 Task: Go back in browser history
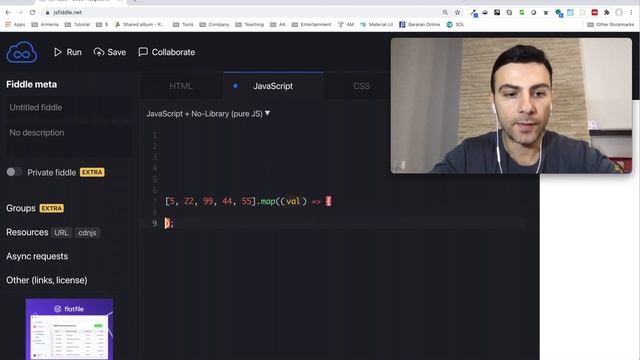(8, 12)
